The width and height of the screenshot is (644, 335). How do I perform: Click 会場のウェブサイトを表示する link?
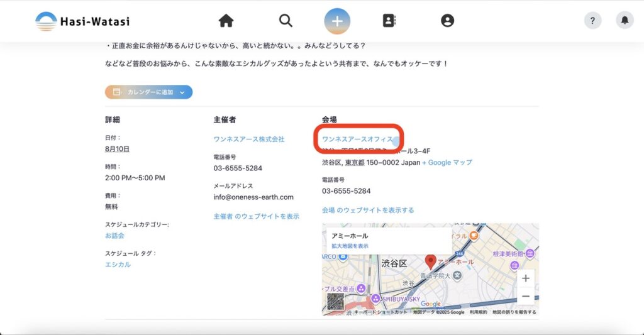pyautogui.click(x=368, y=210)
